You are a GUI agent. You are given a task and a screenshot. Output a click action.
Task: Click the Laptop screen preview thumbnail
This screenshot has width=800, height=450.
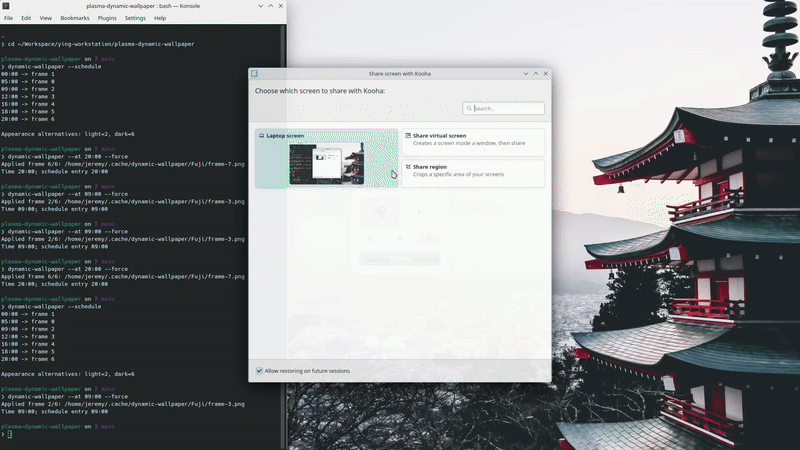[327, 164]
